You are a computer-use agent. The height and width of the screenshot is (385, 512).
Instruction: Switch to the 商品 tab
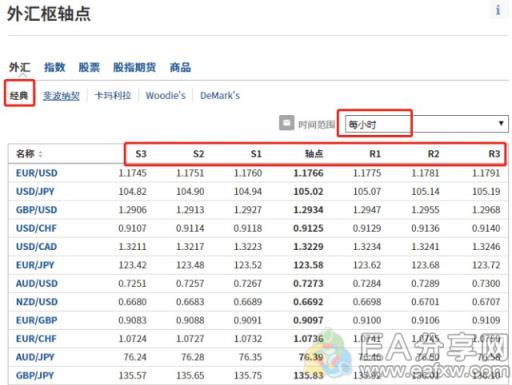(180, 67)
